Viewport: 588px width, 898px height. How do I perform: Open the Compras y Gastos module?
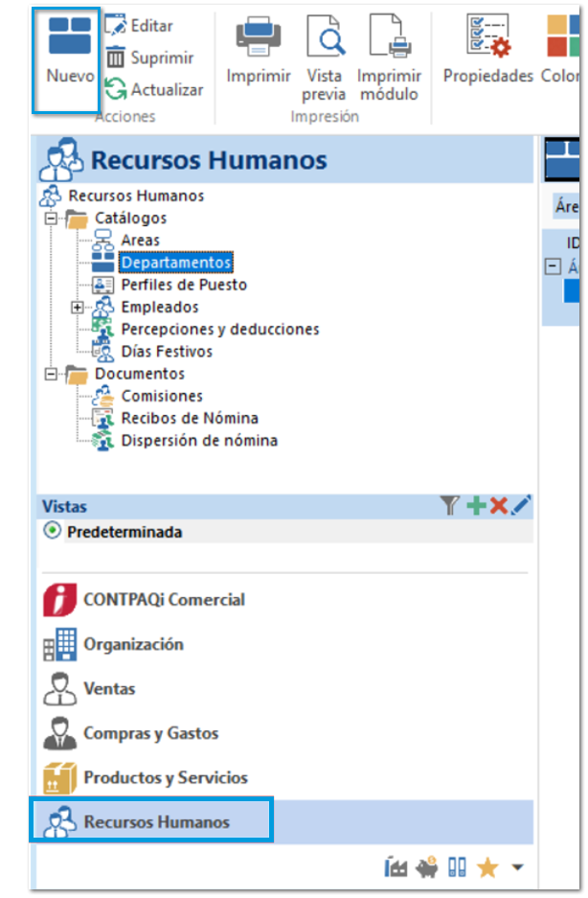click(131, 733)
